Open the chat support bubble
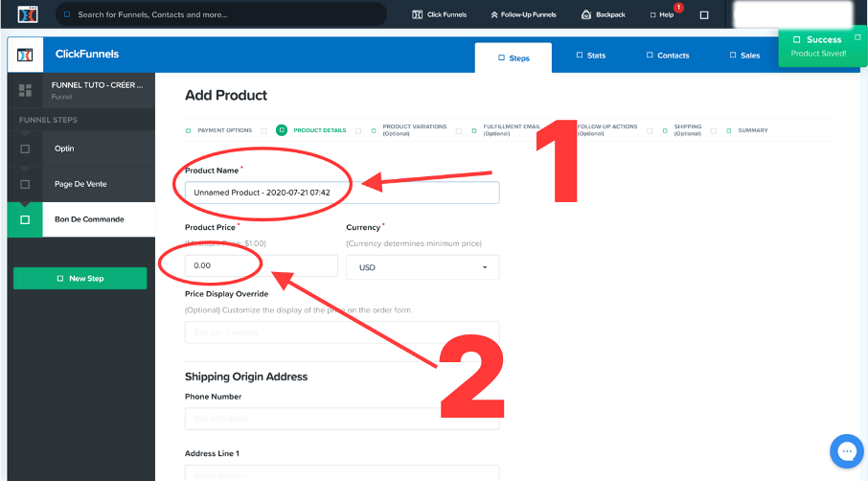Image resolution: width=868 pixels, height=481 pixels. pyautogui.click(x=846, y=451)
